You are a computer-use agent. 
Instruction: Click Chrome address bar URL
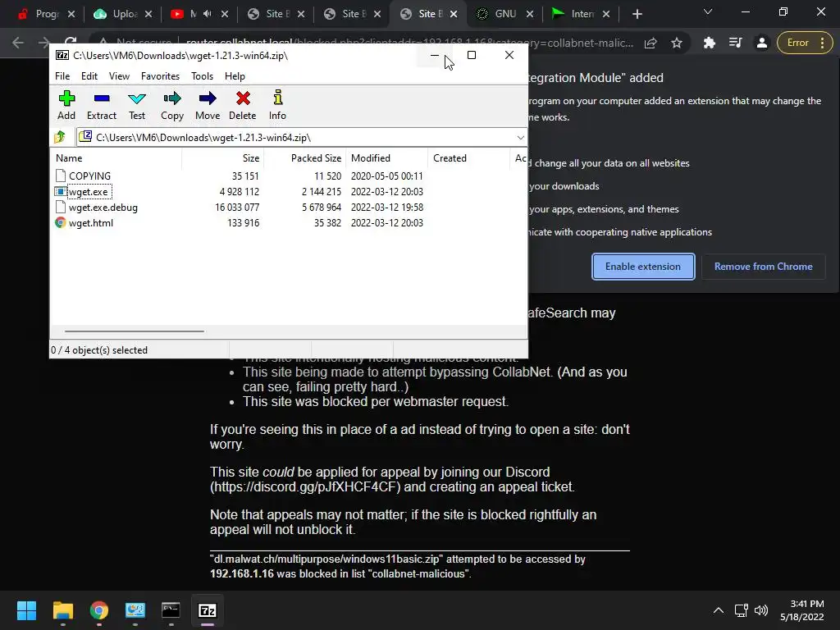pos(410,43)
